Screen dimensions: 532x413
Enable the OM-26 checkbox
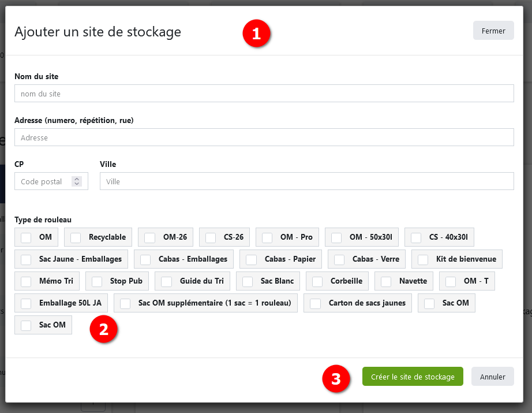[150, 237]
